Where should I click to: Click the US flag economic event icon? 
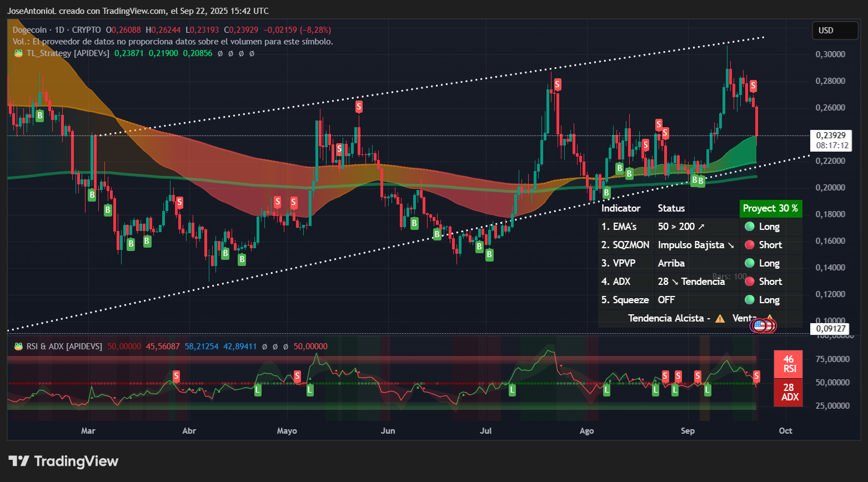point(760,326)
